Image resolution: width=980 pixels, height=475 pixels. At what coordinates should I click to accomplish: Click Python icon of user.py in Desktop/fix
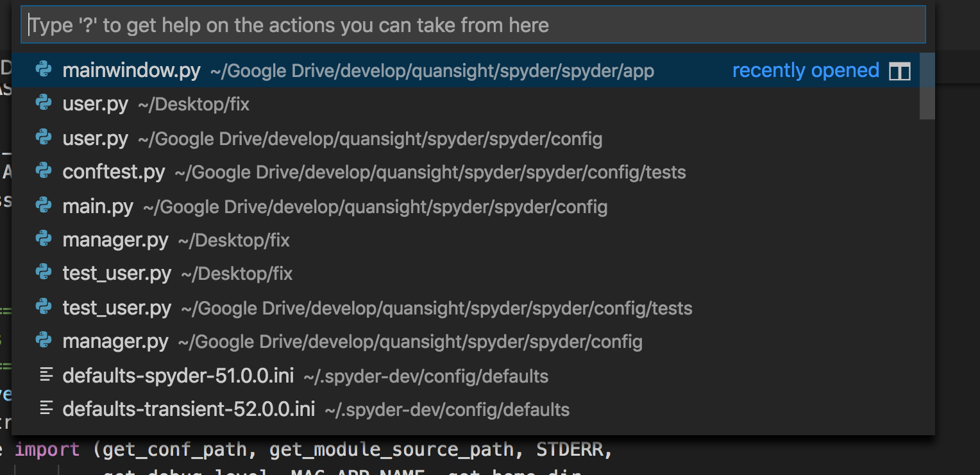[x=44, y=103]
